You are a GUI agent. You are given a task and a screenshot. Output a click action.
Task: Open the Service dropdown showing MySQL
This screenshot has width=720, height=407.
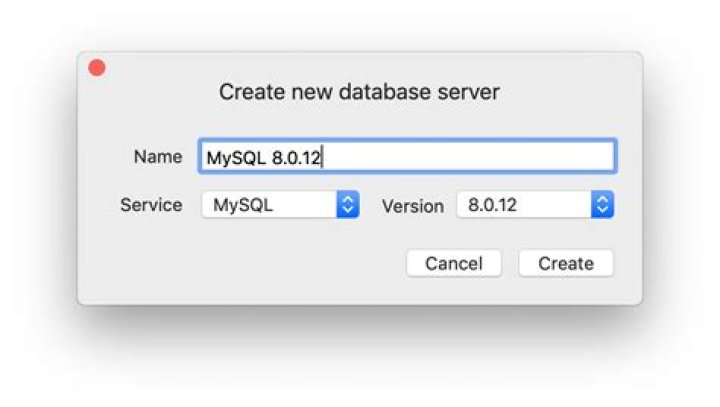tap(270, 205)
